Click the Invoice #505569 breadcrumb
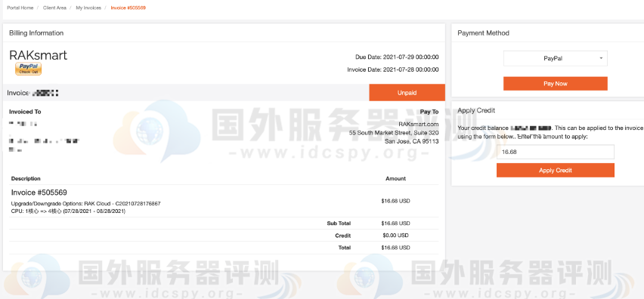The width and height of the screenshot is (644, 299). [128, 8]
